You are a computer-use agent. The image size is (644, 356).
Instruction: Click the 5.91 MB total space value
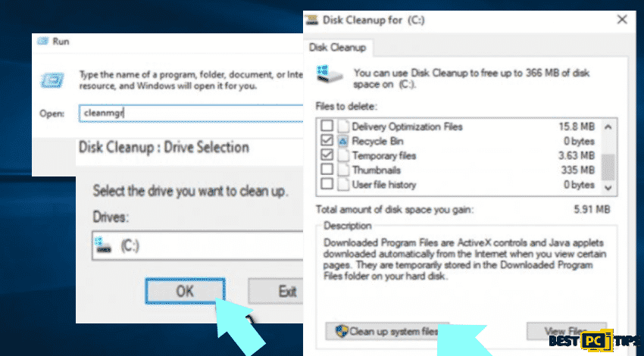(592, 209)
